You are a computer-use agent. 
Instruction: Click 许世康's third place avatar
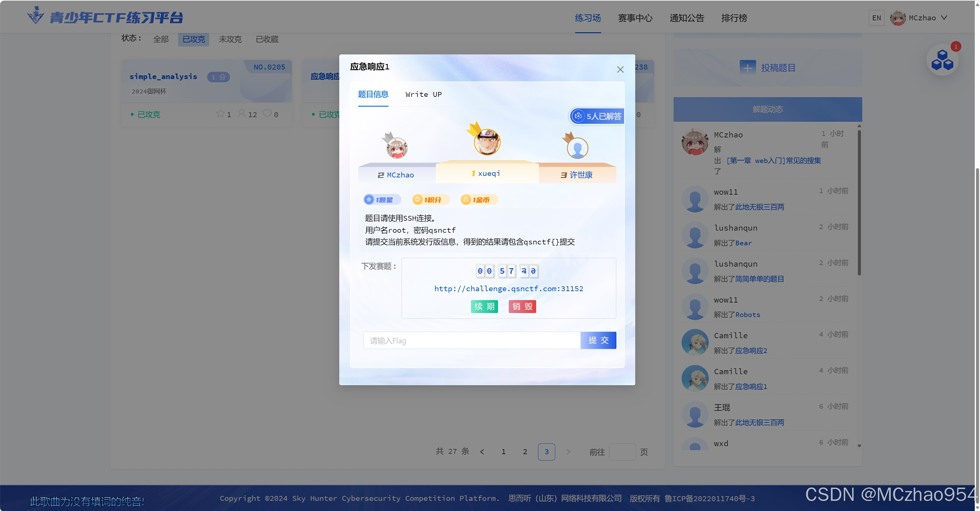point(577,148)
